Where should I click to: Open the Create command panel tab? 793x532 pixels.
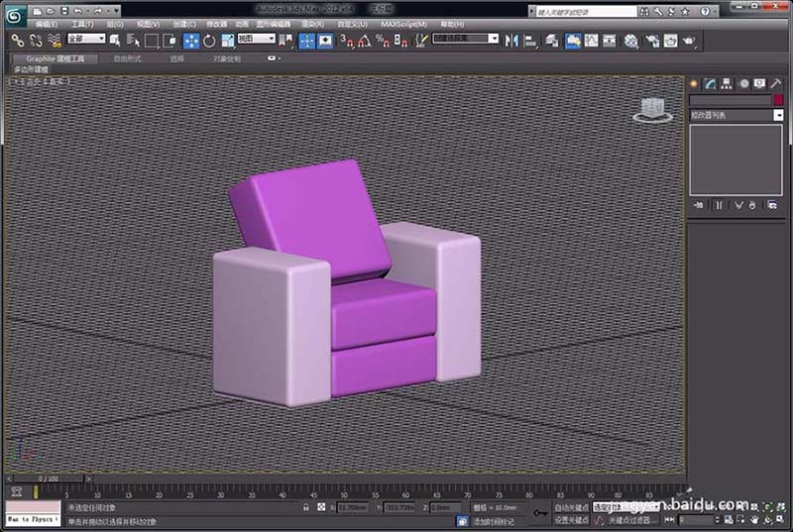[694, 84]
